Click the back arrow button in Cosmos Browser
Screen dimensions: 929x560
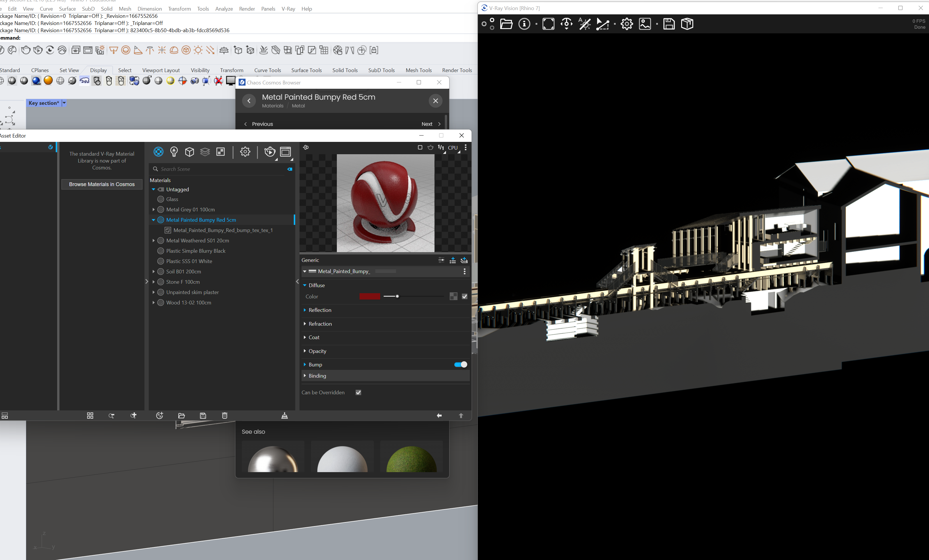point(249,101)
